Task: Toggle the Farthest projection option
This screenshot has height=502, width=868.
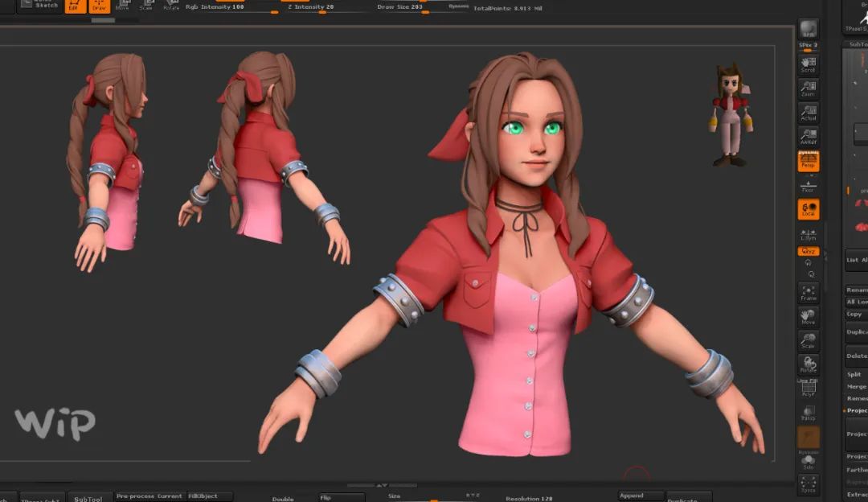Action: tap(856, 470)
